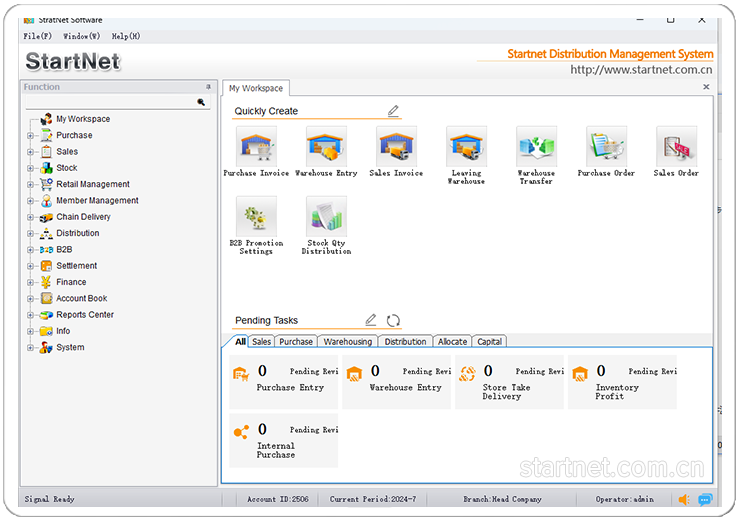The image size is (740, 521).
Task: Expand the Purchase tree node
Action: [30, 136]
